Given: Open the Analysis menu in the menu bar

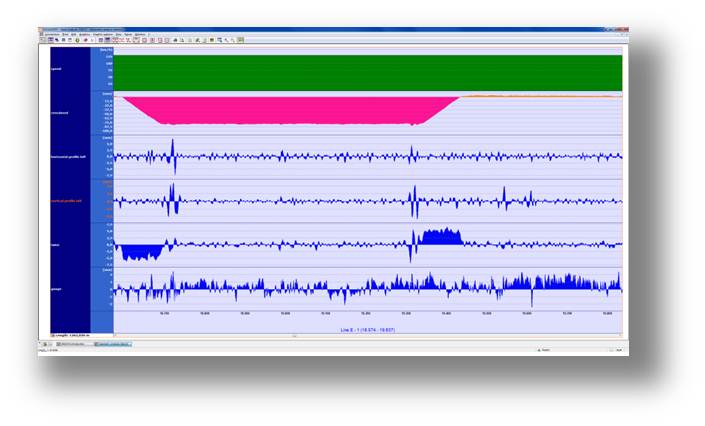Looking at the screenshot, I should click(x=84, y=34).
